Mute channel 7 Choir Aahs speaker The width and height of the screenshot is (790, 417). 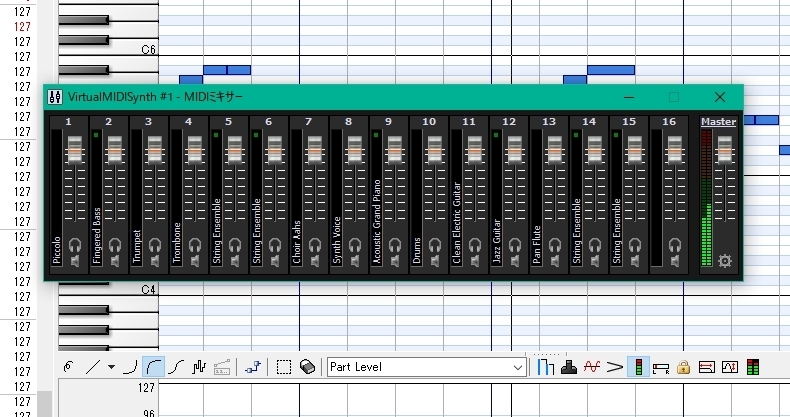(315, 261)
